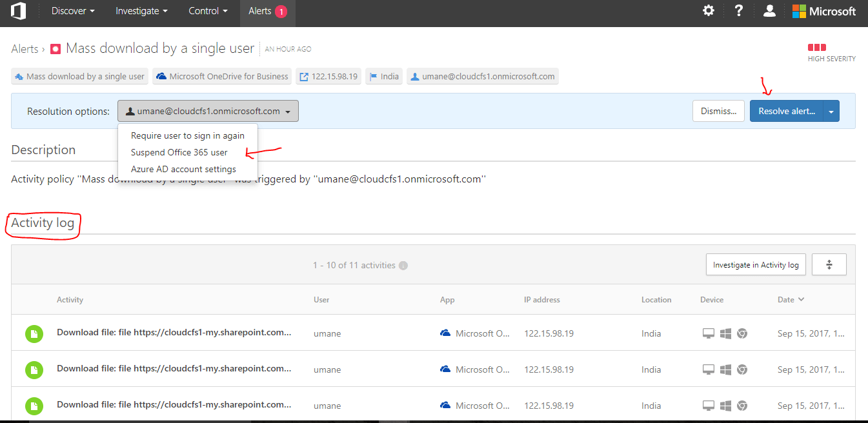Select Azure AD account settings
868x423 pixels.
tap(183, 169)
